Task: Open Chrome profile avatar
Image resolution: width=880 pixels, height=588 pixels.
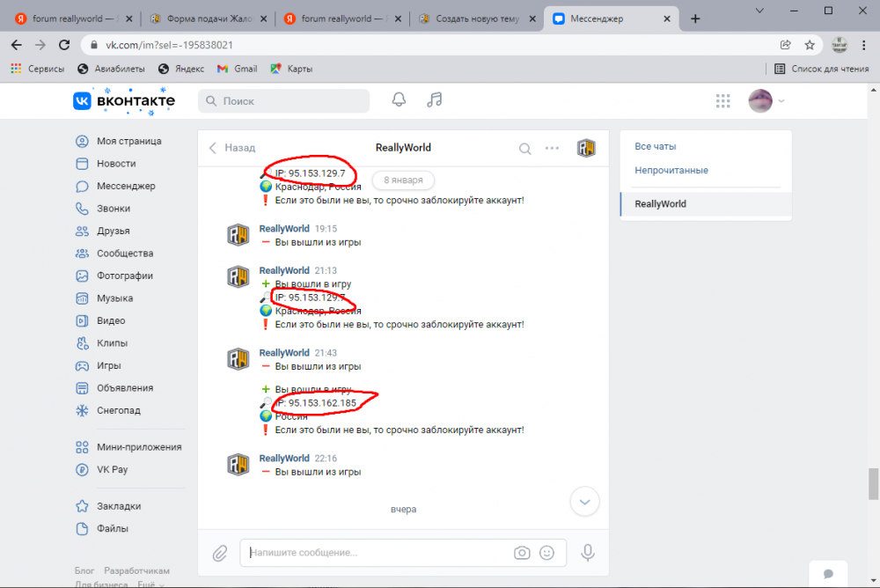Action: (840, 45)
